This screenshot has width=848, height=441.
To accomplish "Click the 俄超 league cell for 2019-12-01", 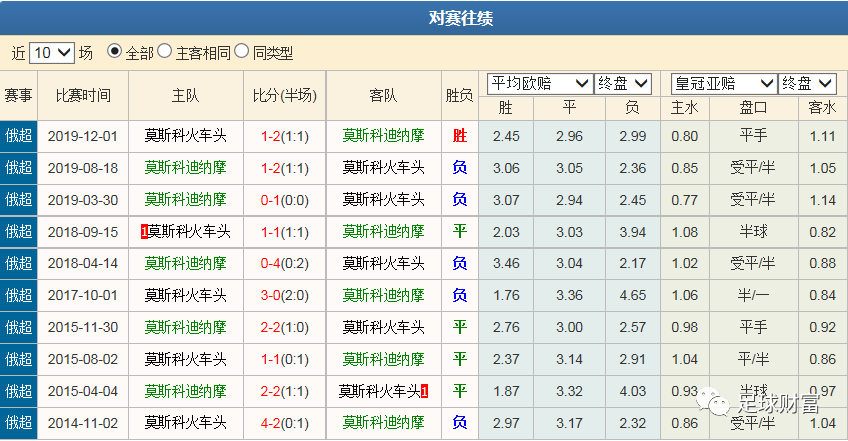I will tap(18, 136).
